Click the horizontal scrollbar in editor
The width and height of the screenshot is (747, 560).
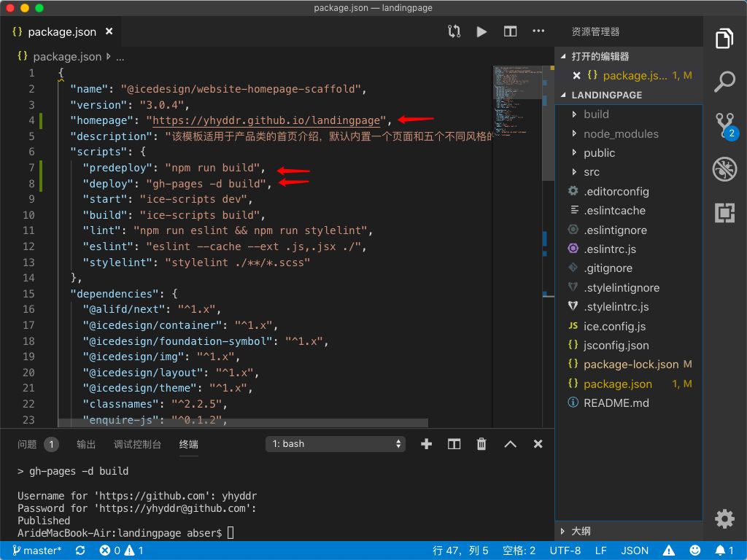point(242,423)
